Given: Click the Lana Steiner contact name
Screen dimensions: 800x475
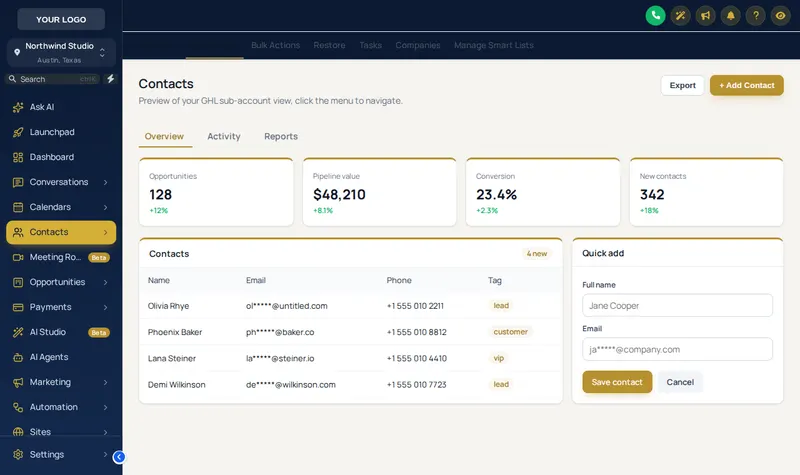Looking at the screenshot, I should tap(172, 359).
